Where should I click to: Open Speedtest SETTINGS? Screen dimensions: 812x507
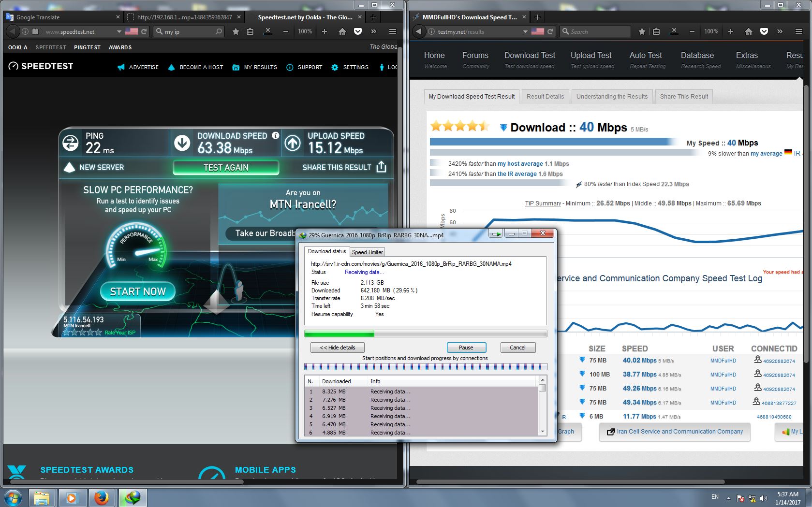click(x=350, y=67)
